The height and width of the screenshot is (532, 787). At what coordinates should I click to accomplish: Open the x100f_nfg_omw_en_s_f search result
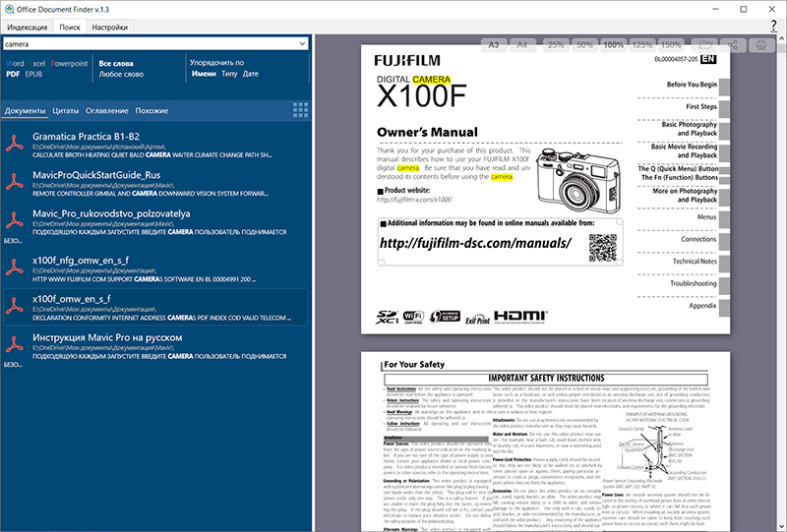71,259
